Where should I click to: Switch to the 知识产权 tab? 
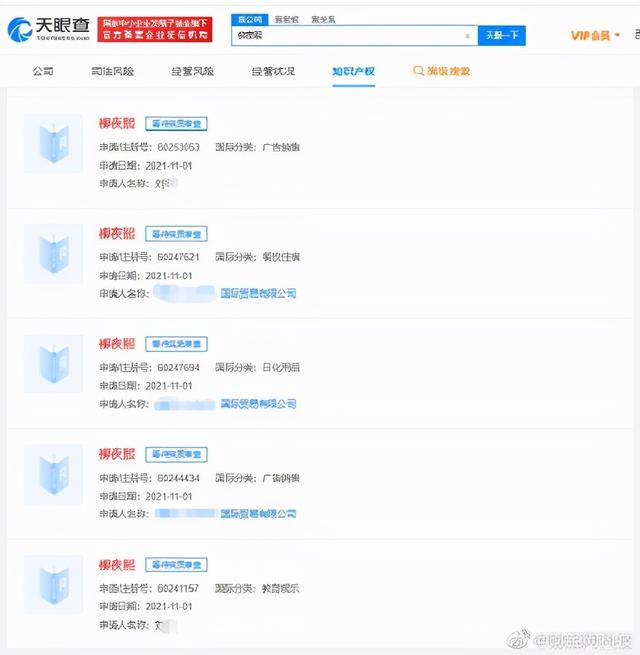pyautogui.click(x=353, y=71)
